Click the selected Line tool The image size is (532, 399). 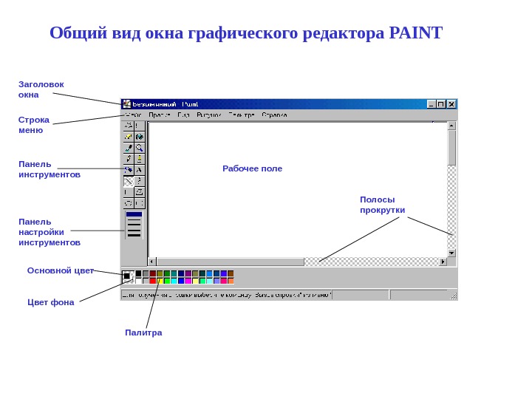point(129,181)
